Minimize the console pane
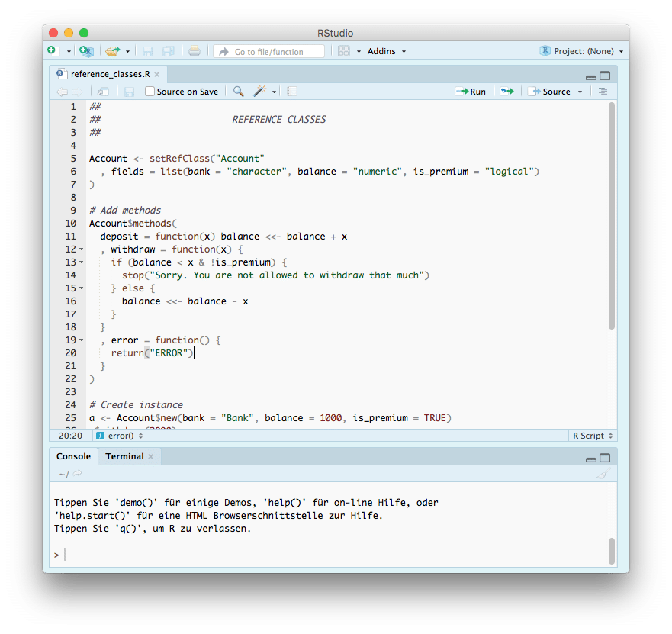This screenshot has height=634, width=672. point(591,459)
